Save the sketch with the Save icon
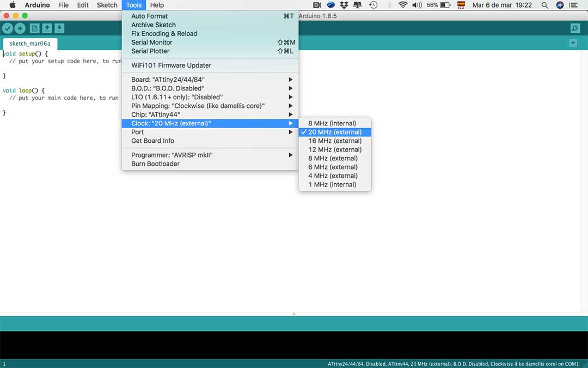The height and width of the screenshot is (368, 588). [x=59, y=28]
